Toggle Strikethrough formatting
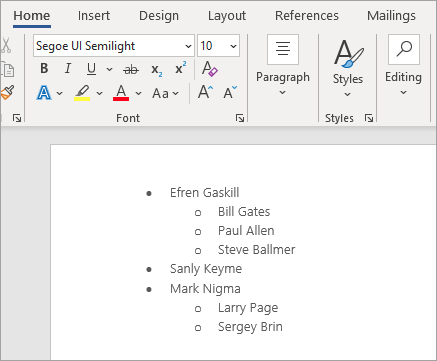Screen dimensions: 437x361 (x=131, y=69)
